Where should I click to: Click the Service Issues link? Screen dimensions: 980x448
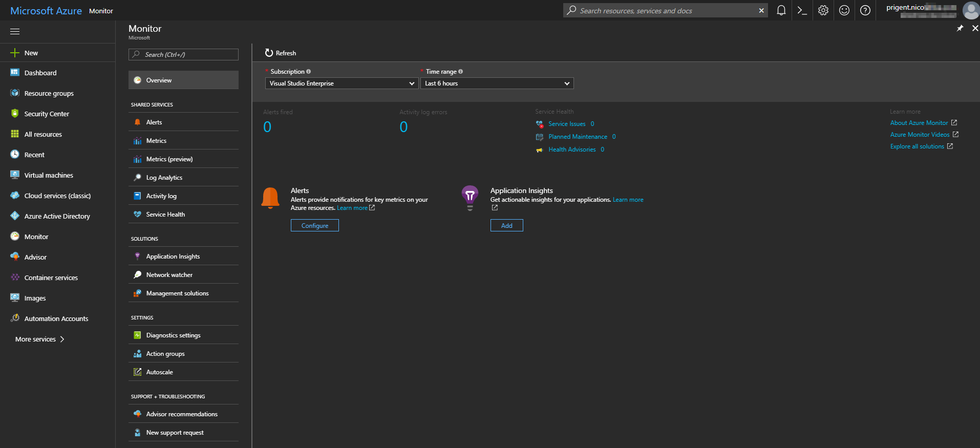pyautogui.click(x=567, y=124)
